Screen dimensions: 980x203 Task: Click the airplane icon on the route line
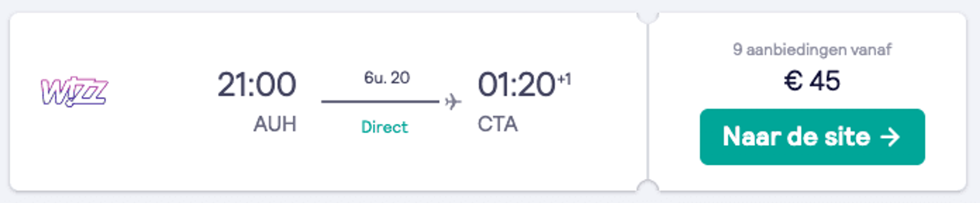pyautogui.click(x=453, y=102)
